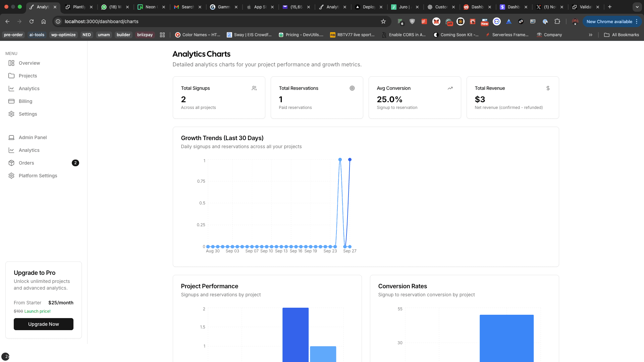Click the Total Revenue dollar icon
Image resolution: width=644 pixels, height=362 pixels.
[548, 88]
